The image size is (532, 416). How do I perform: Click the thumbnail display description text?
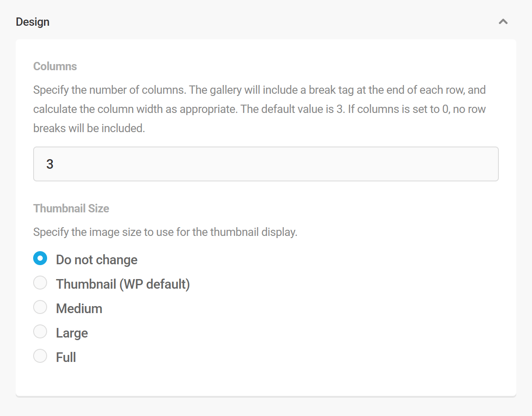(165, 232)
